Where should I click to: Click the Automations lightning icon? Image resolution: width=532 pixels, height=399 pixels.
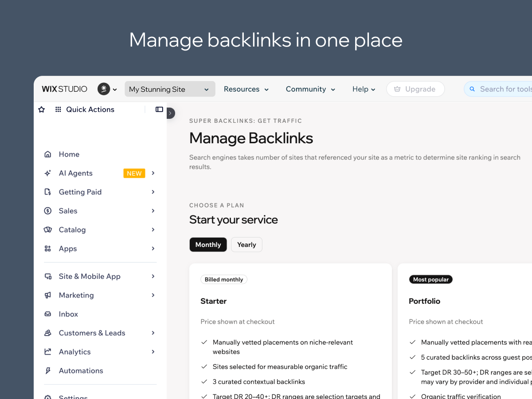(48, 371)
